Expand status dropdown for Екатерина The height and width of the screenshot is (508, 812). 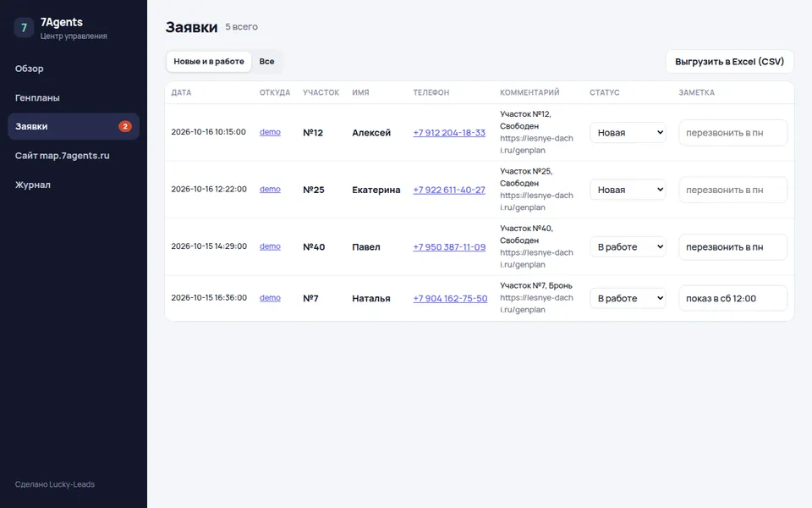pos(628,190)
